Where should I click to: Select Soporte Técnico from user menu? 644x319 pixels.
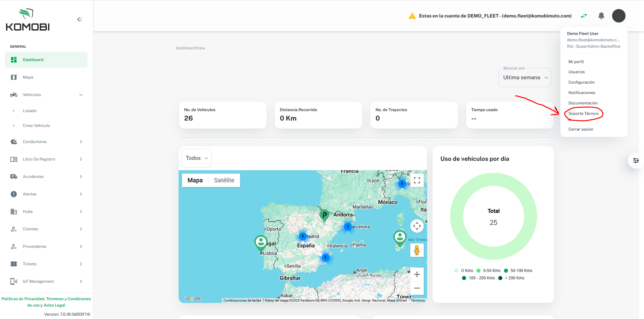(x=583, y=113)
